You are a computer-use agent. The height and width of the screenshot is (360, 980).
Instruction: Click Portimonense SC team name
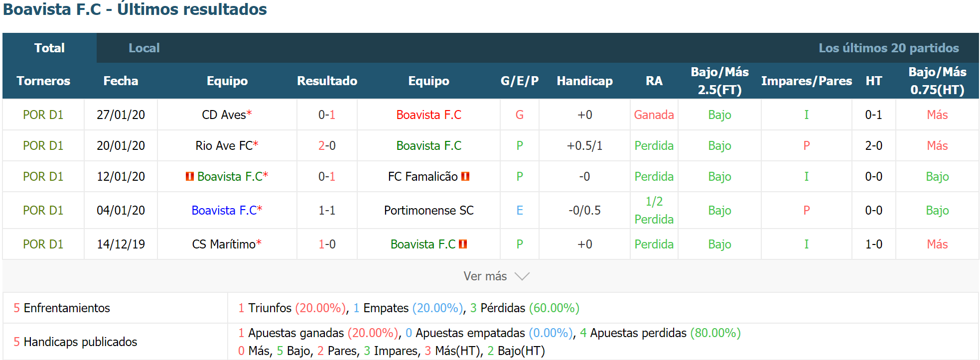click(428, 211)
